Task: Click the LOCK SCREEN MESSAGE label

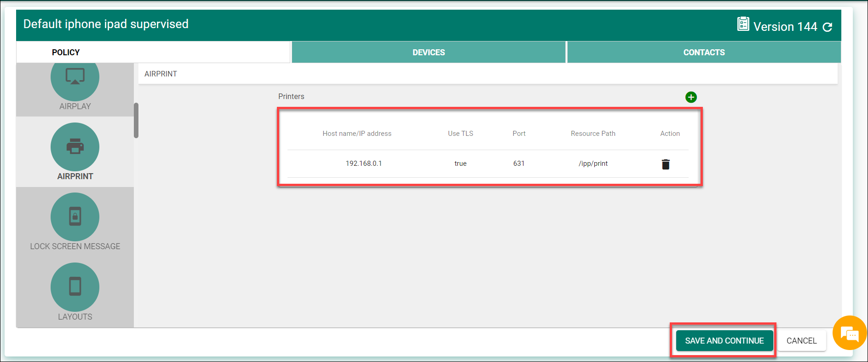Action: [x=75, y=246]
